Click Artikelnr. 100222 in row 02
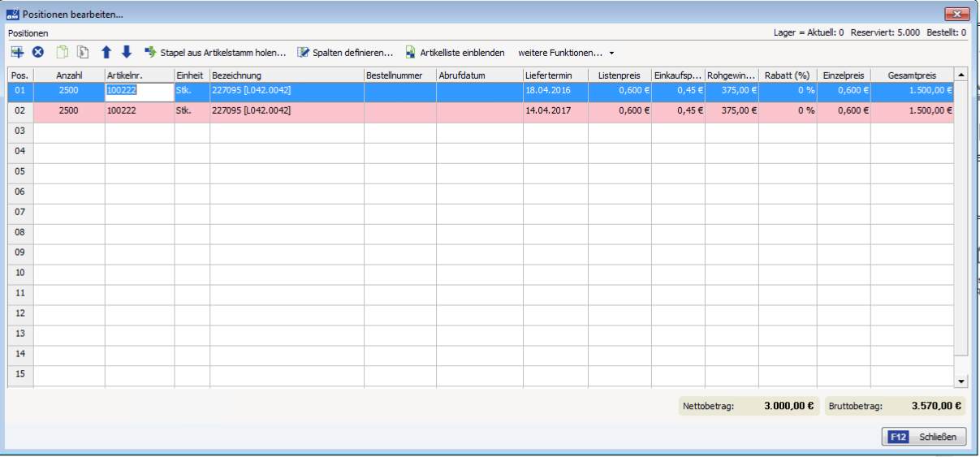Image resolution: width=980 pixels, height=457 pixels. tap(140, 110)
